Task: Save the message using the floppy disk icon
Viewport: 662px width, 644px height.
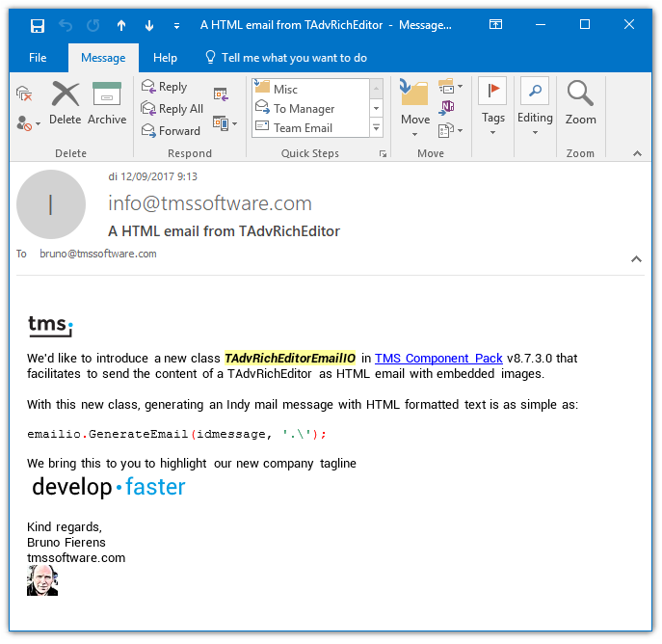Action: [x=38, y=26]
